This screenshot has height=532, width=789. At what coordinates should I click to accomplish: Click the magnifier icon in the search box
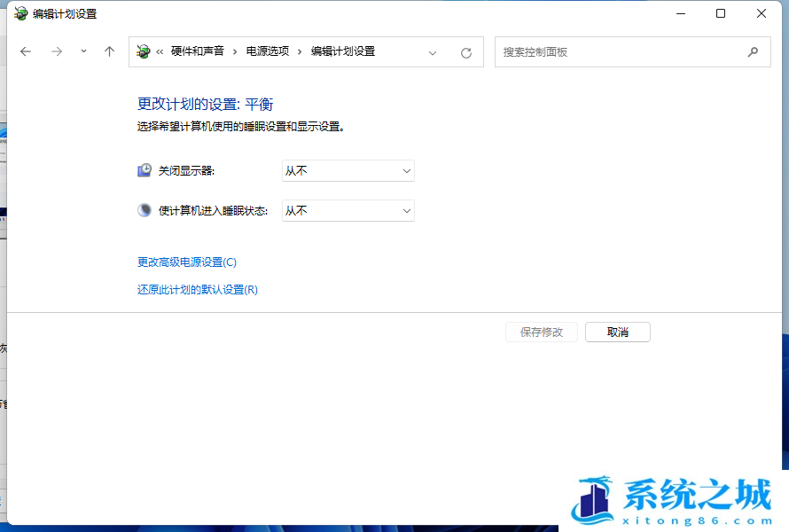click(753, 51)
